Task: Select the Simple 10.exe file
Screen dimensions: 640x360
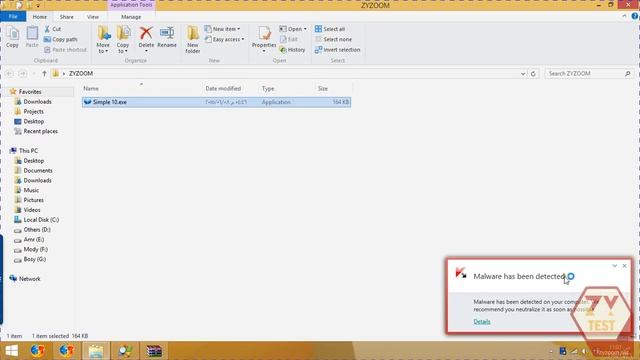Action: click(216, 102)
